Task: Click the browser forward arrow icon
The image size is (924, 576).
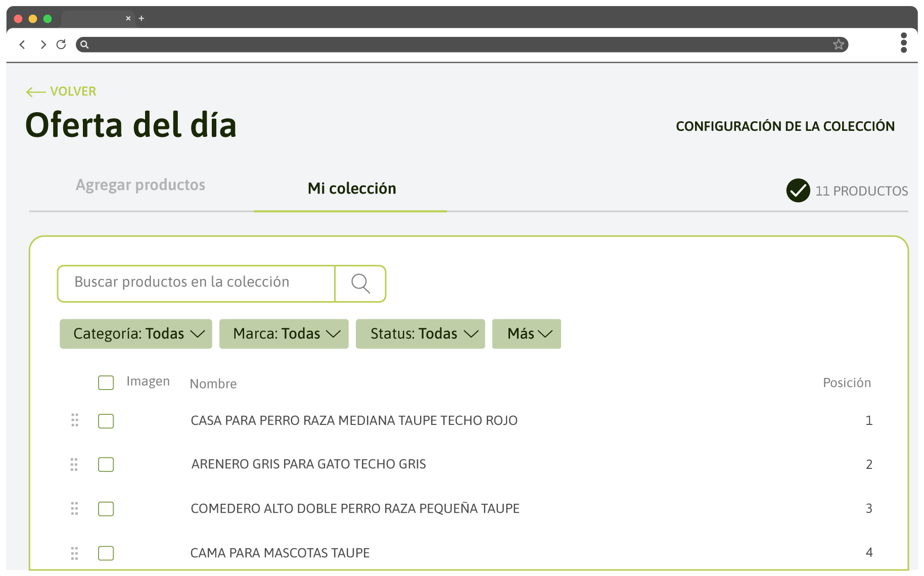Action: click(43, 44)
